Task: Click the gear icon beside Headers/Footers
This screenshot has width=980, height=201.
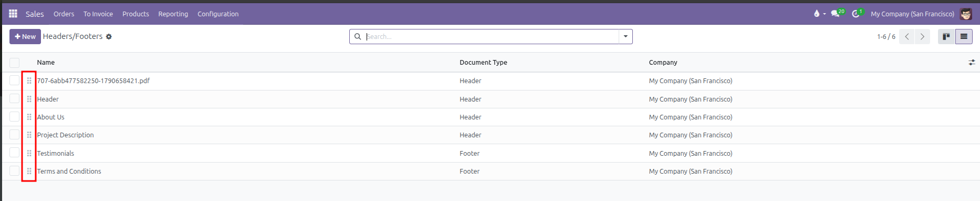Action: point(109,37)
